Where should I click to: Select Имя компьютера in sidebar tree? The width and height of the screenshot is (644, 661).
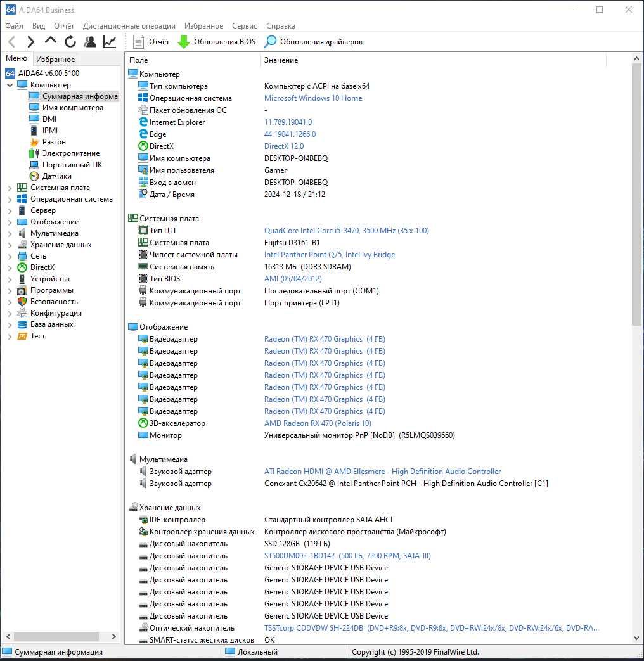pyautogui.click(x=72, y=108)
